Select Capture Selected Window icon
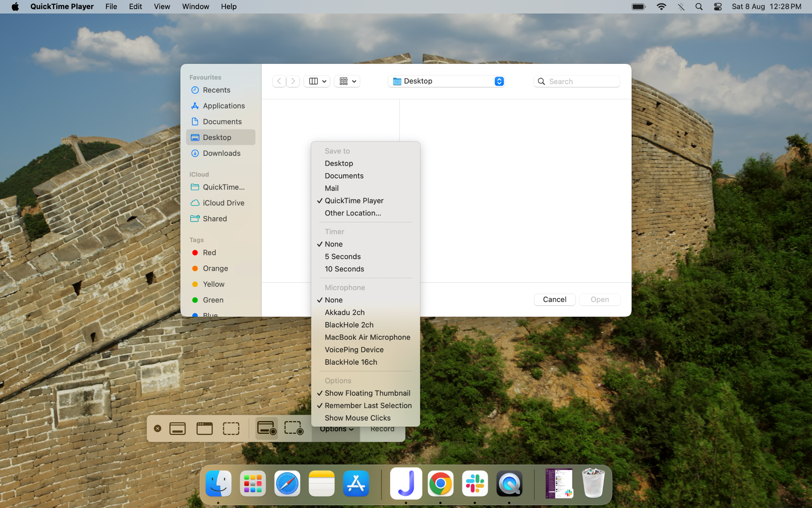The image size is (812, 508). (x=204, y=429)
